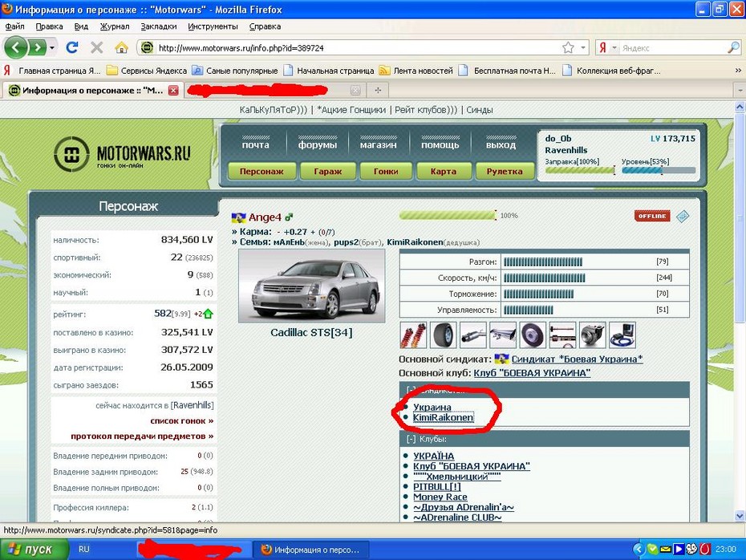The height and width of the screenshot is (560, 746).
Task: Reload the page with the refresh icon
Action: coord(72,47)
